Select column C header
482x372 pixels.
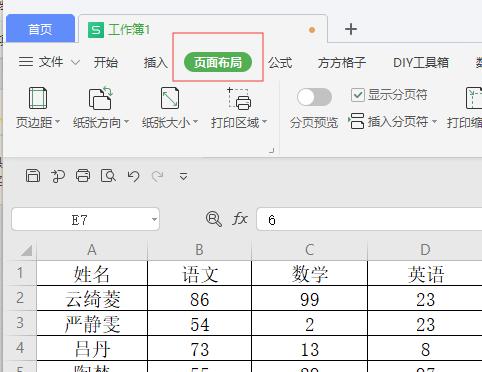coord(309,250)
